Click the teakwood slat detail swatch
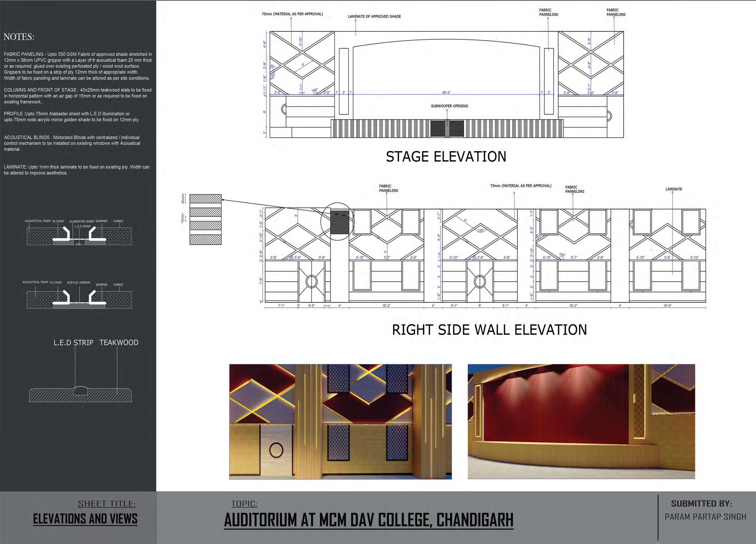 tap(205, 220)
